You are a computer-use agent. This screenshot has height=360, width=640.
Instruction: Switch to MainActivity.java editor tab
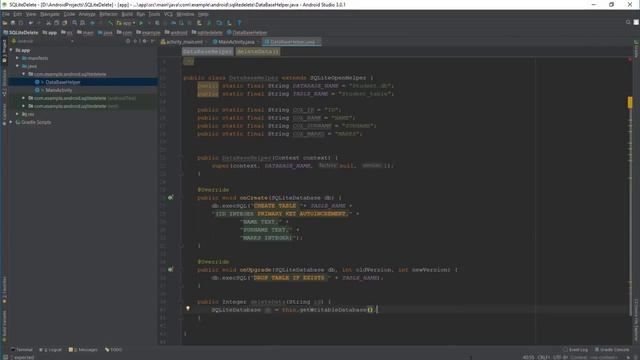(x=236, y=42)
